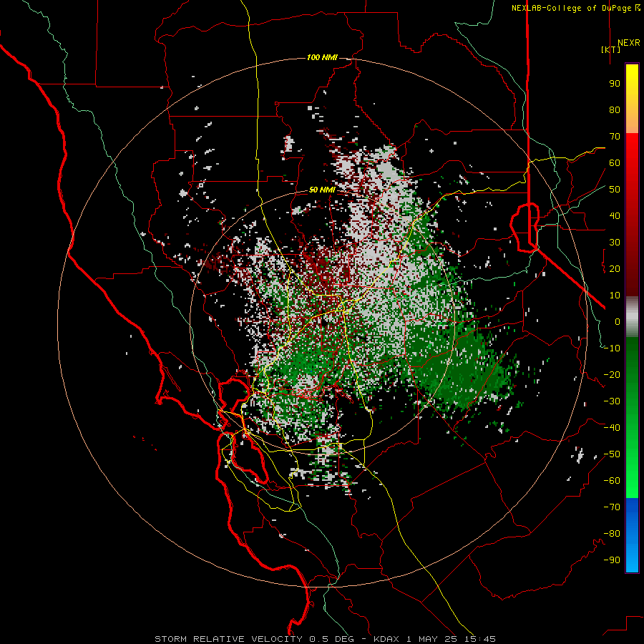The width and height of the screenshot is (644, 644).
Task: Click the "STORM RELATIVE VELOCITY" caption text
Action: (x=228, y=639)
